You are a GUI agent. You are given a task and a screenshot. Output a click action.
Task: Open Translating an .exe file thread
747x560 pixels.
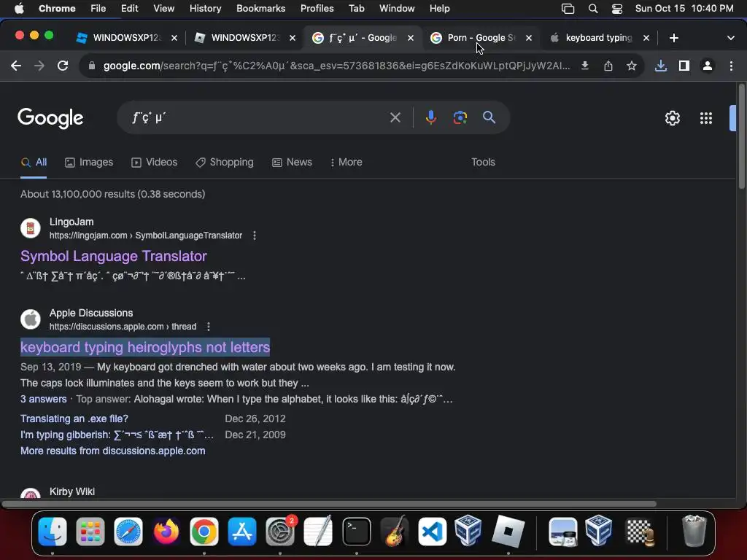click(x=74, y=419)
